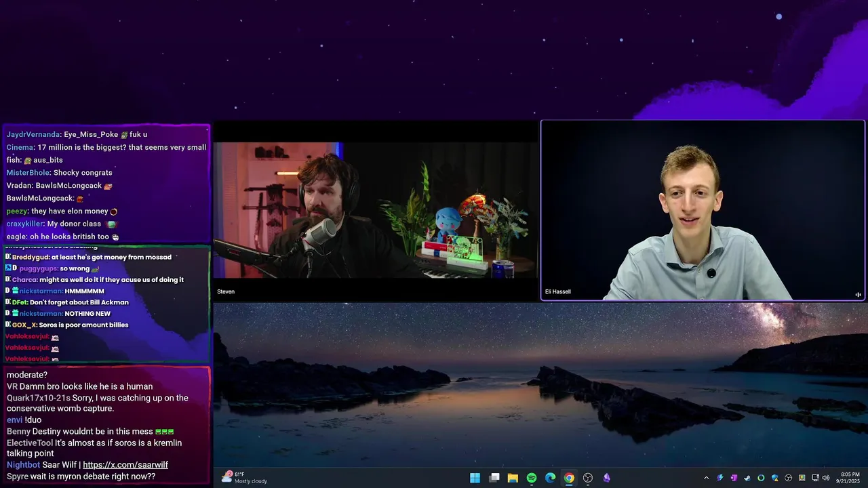Image resolution: width=868 pixels, height=488 pixels.
Task: Open the purple Obsidian taskbar icon
Action: (607, 478)
